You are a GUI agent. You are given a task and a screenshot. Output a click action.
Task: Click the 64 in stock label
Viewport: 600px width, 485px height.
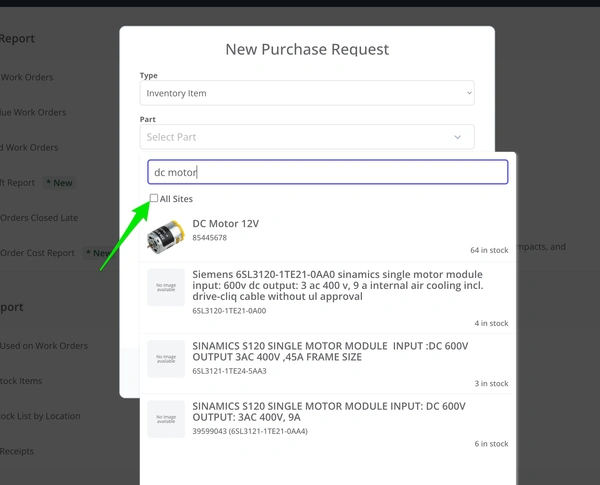click(489, 250)
